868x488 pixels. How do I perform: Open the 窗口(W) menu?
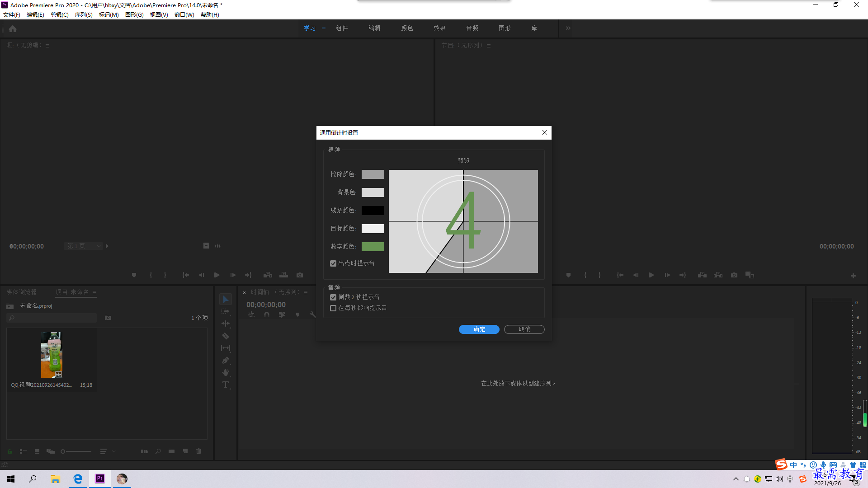184,15
